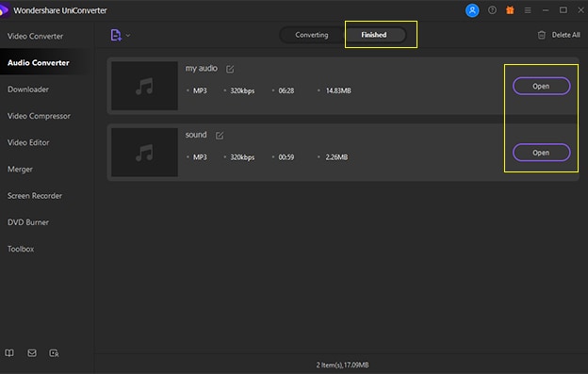
Task: Click the 'my audio' music note thumbnail
Action: click(x=144, y=86)
